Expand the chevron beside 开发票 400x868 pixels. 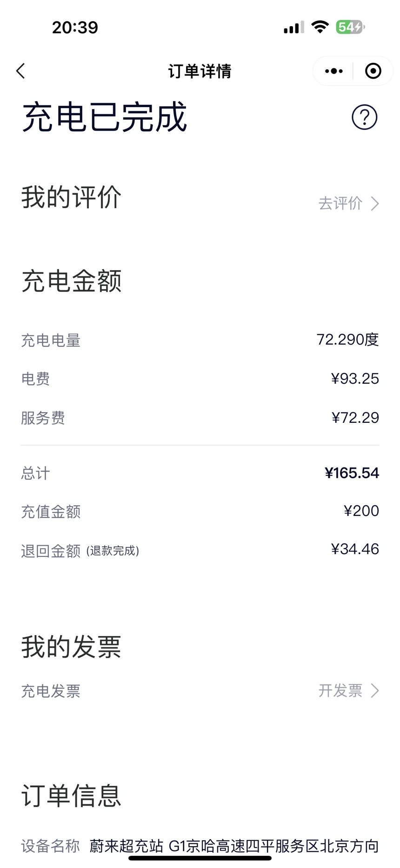coord(375,691)
